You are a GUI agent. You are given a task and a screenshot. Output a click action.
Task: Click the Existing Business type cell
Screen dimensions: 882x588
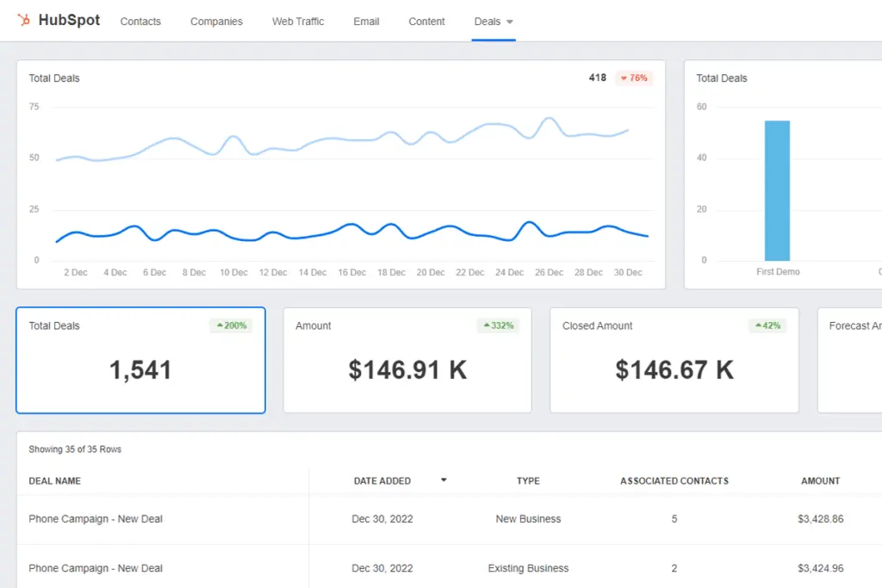pos(528,568)
